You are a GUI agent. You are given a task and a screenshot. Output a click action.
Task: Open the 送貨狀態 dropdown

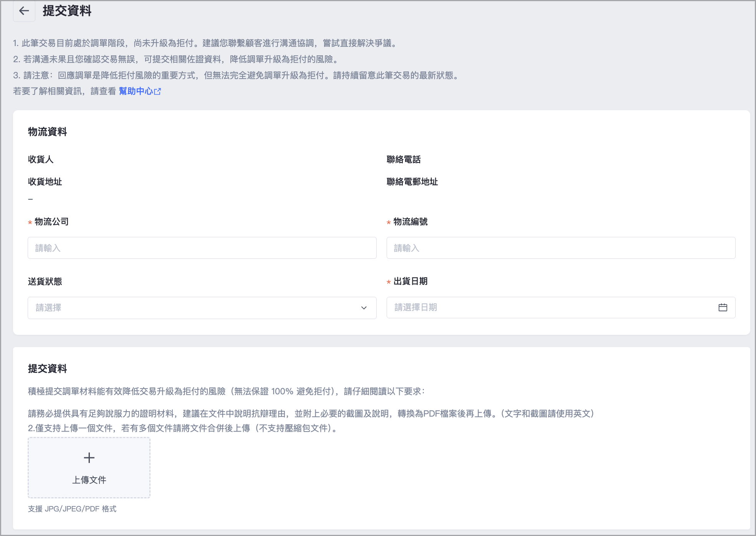pyautogui.click(x=202, y=308)
